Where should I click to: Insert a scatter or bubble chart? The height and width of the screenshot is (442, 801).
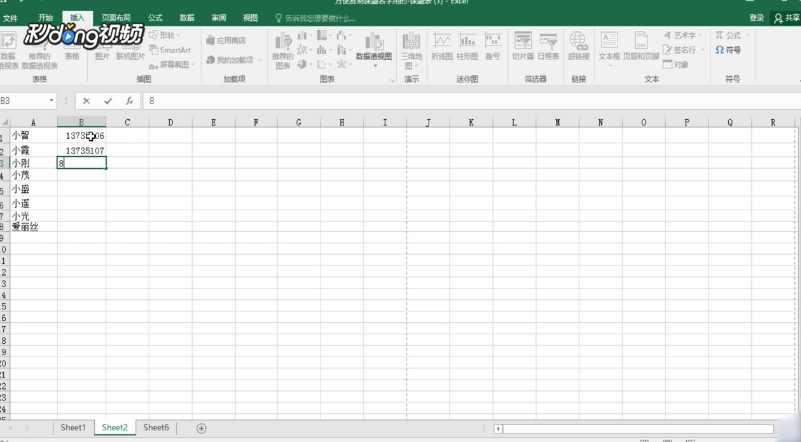pyautogui.click(x=322, y=64)
